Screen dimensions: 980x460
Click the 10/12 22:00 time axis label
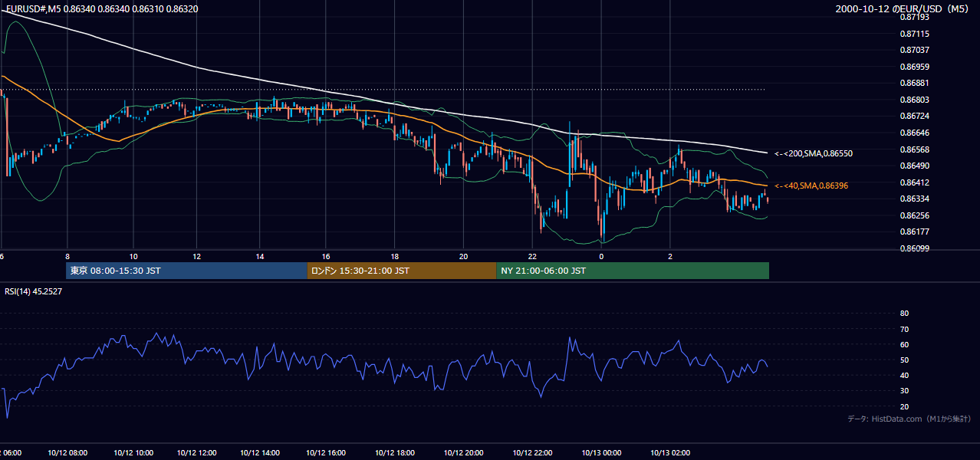534,452
